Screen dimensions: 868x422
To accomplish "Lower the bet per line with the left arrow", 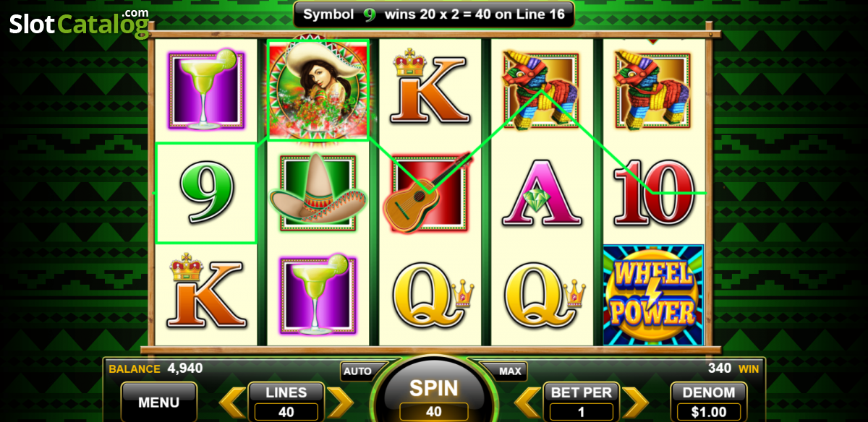I will tap(527, 403).
